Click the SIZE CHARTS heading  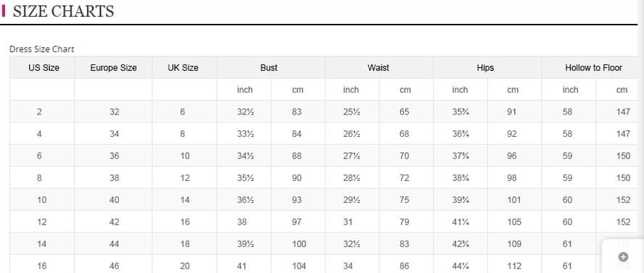63,11
